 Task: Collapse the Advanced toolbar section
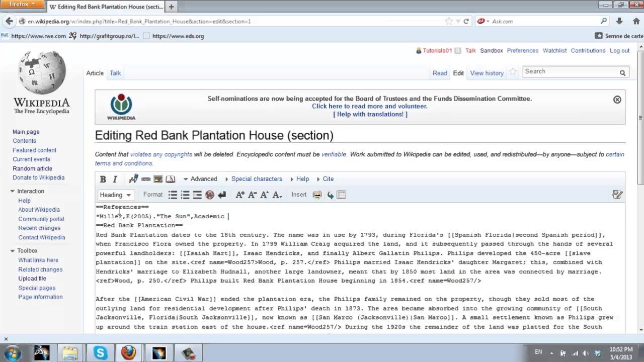click(x=200, y=179)
